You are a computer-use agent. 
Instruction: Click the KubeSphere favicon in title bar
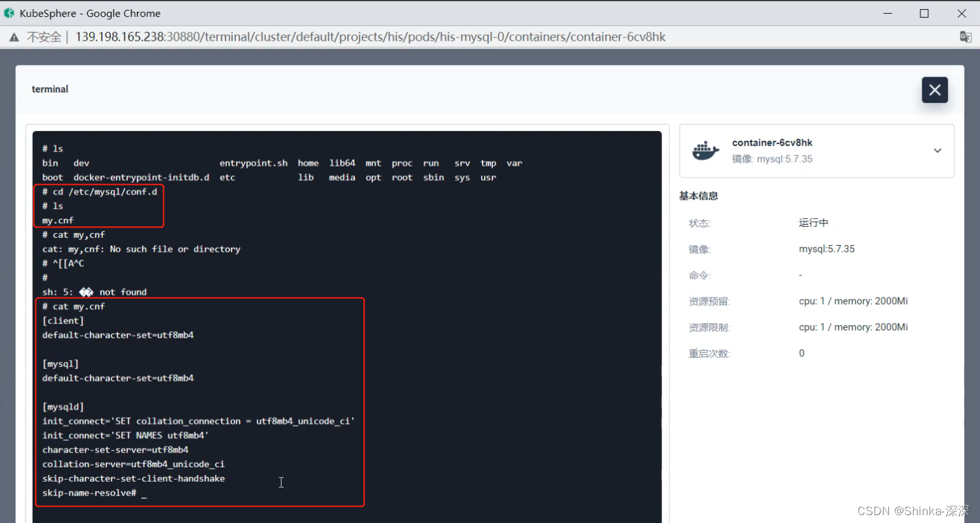(x=9, y=13)
